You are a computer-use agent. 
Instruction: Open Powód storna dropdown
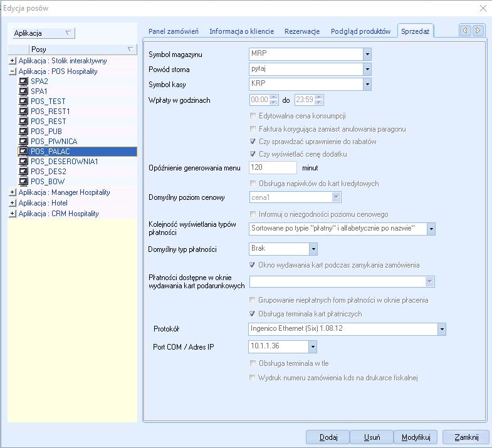[x=367, y=70]
